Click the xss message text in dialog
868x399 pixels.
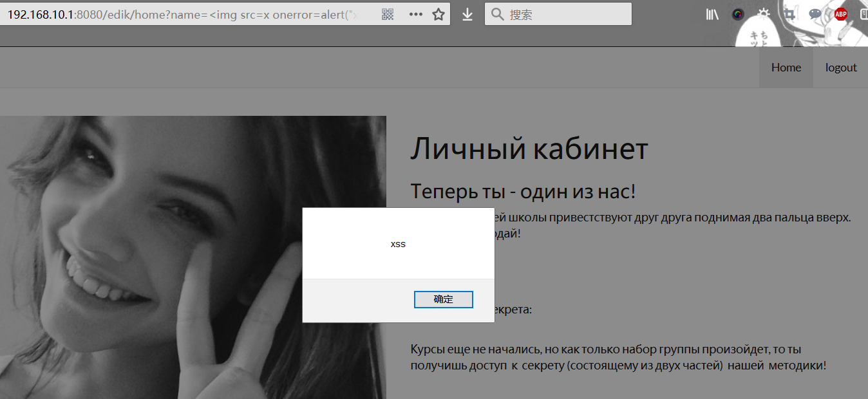click(398, 244)
